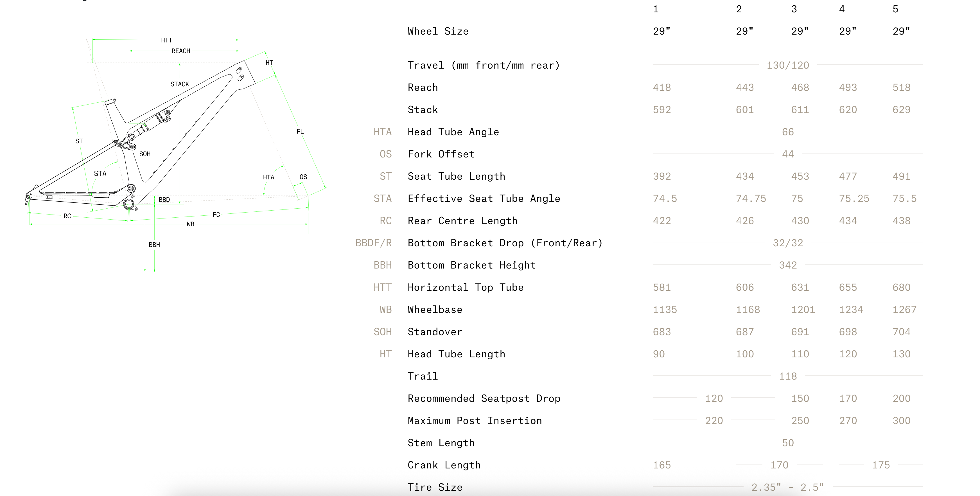Screen dimensions: 980x496
Task: Click the STA angle label on diagram
Action: click(100, 174)
